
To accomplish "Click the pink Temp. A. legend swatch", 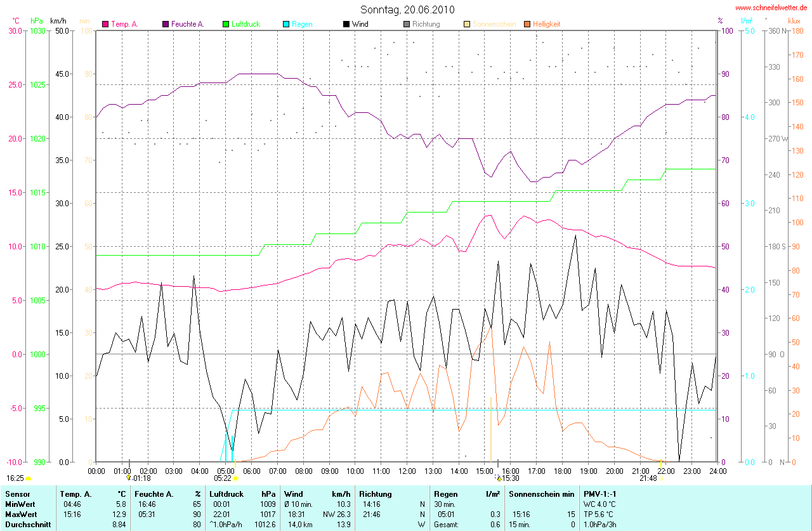I will point(105,24).
